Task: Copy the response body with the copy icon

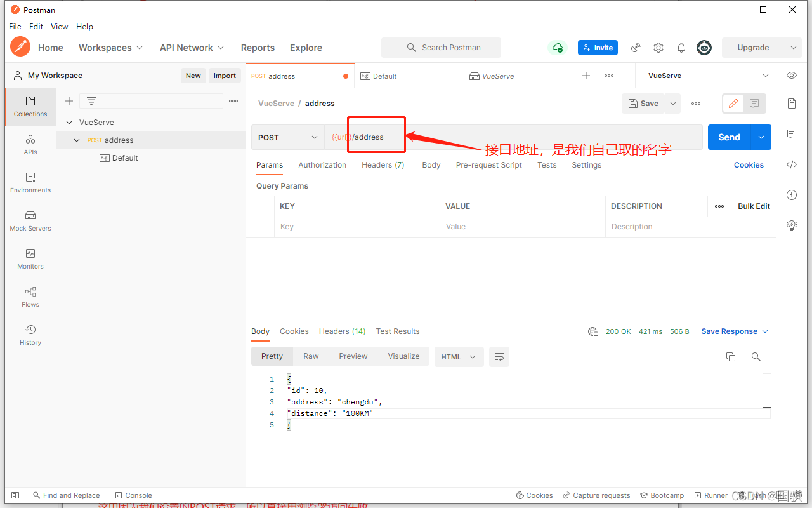Action: pyautogui.click(x=731, y=357)
